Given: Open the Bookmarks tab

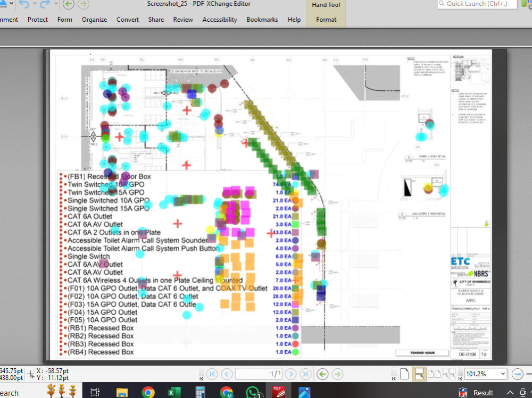Looking at the screenshot, I should (262, 20).
